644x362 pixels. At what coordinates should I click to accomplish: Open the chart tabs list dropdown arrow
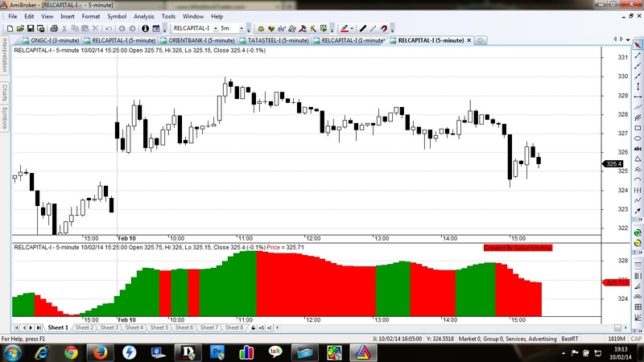(x=628, y=39)
